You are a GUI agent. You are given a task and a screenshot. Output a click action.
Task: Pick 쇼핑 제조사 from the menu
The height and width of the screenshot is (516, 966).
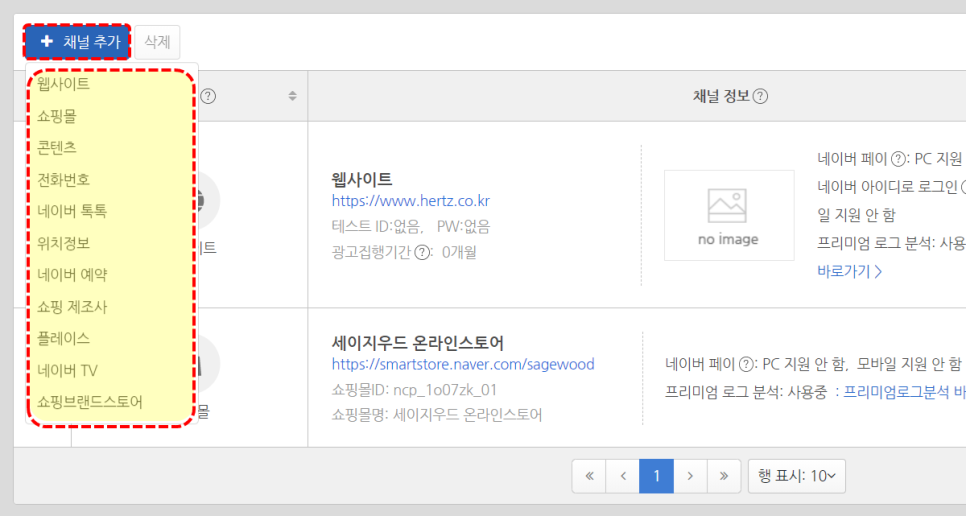(x=72, y=307)
